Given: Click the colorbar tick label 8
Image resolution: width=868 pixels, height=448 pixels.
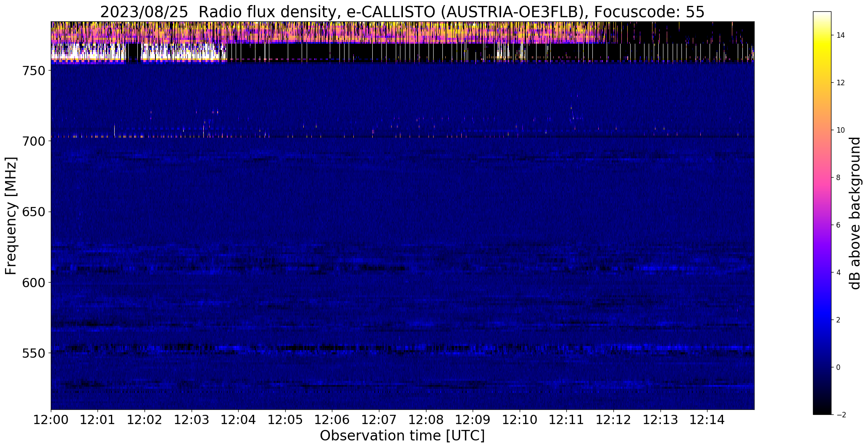Looking at the screenshot, I should (839, 178).
